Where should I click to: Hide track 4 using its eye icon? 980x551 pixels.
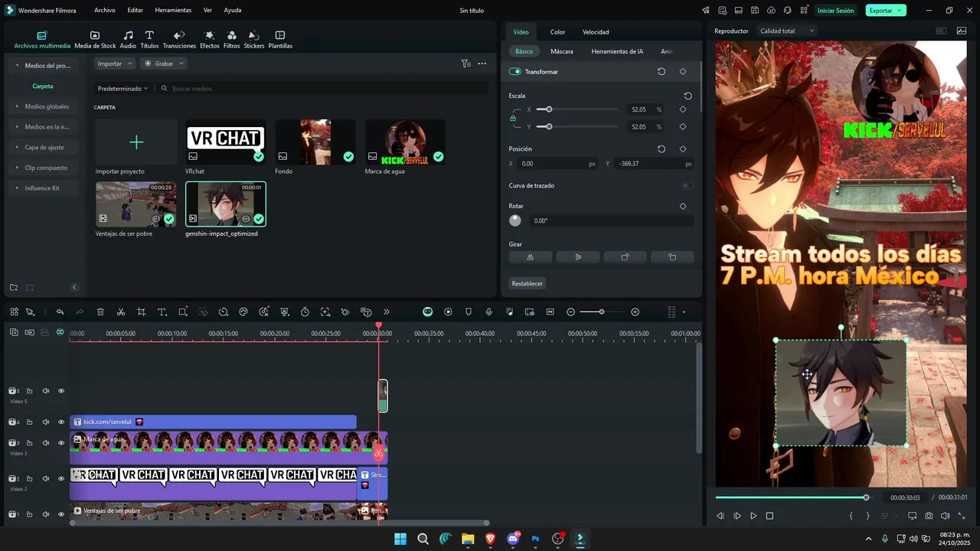click(61, 422)
